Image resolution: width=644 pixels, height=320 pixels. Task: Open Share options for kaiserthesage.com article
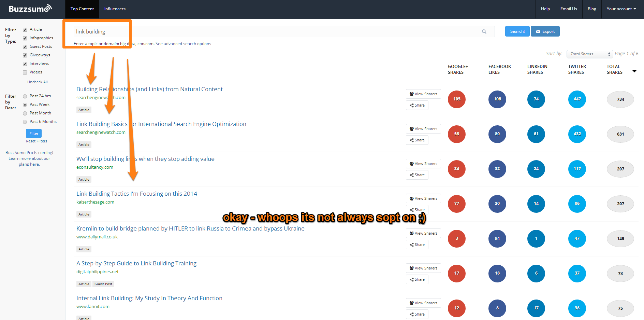pyautogui.click(x=417, y=209)
